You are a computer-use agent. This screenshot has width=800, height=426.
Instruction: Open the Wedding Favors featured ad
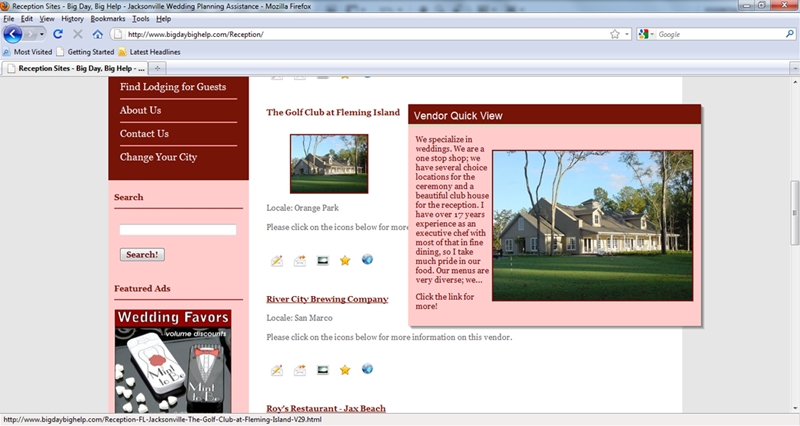[x=173, y=361]
